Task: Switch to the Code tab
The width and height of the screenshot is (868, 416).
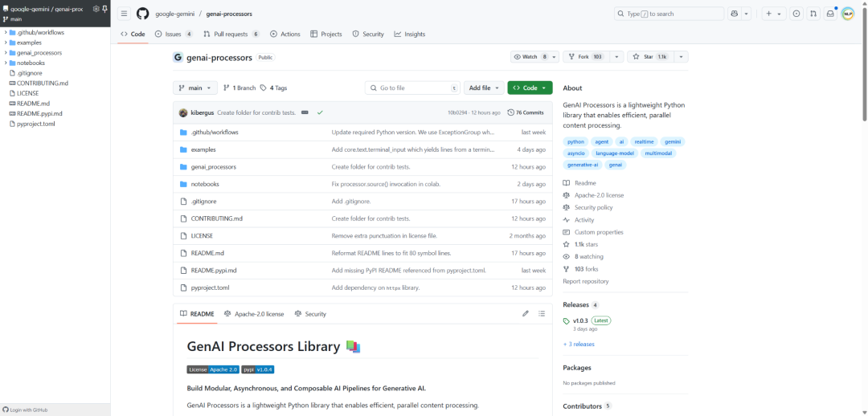Action: (x=133, y=35)
